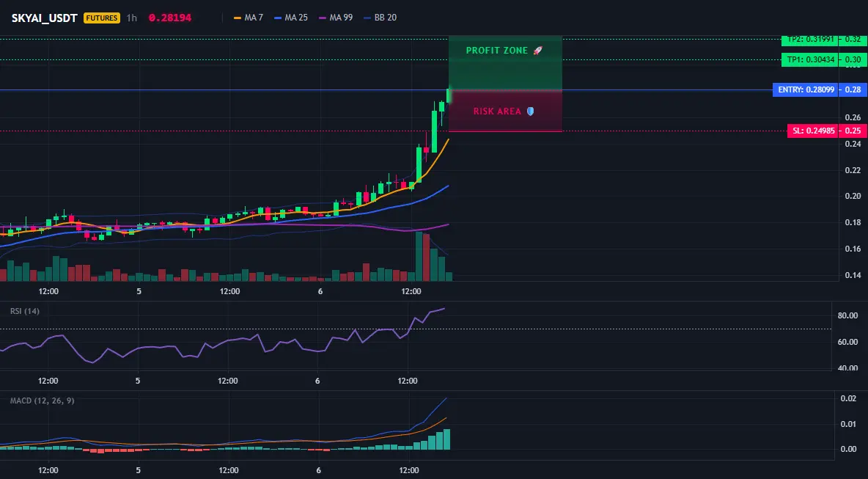Image resolution: width=868 pixels, height=479 pixels.
Task: Toggle the MA 99 legend entry
Action: 336,18
